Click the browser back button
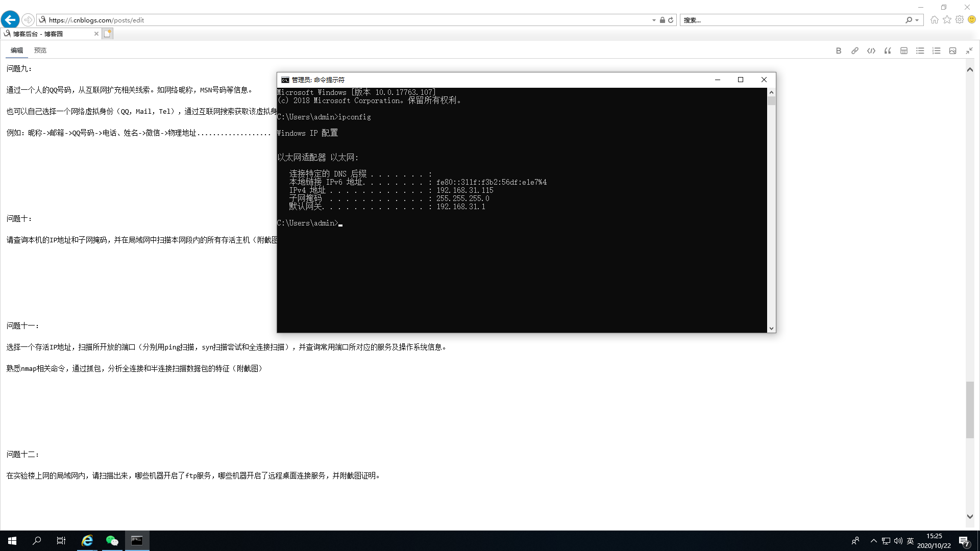Image resolution: width=980 pixels, height=551 pixels. coord(10,20)
